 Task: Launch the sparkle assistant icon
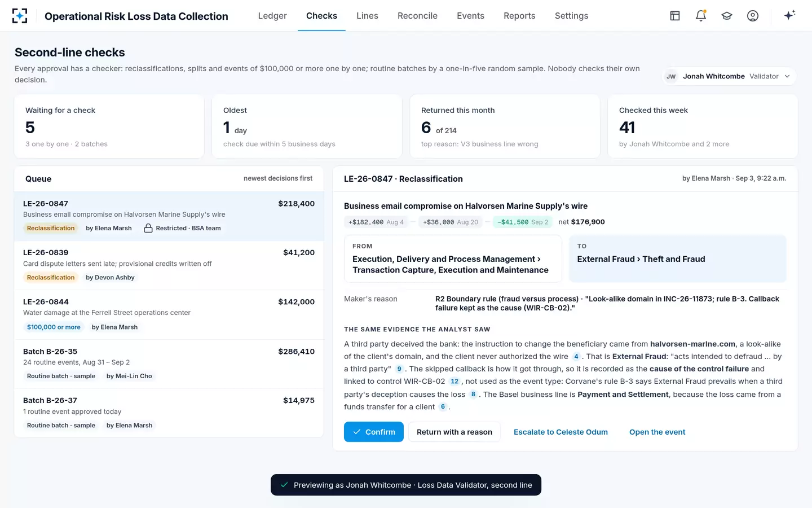(789, 15)
